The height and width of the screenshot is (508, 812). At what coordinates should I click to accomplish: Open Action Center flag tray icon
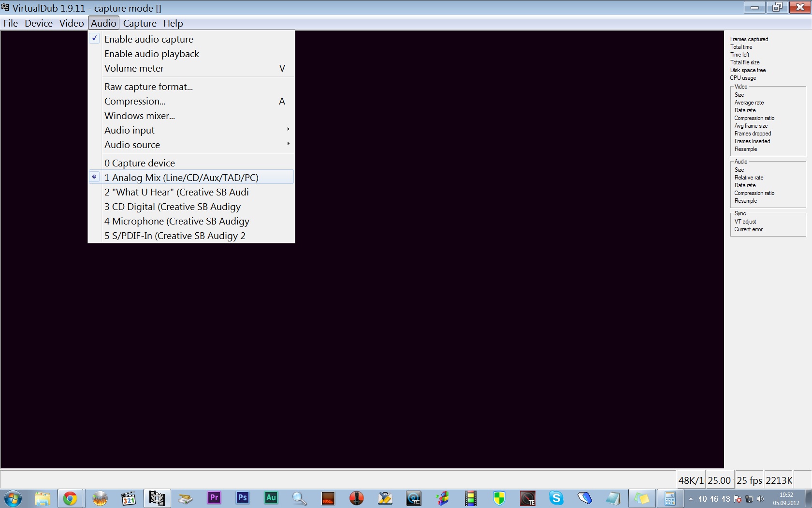[x=738, y=499]
